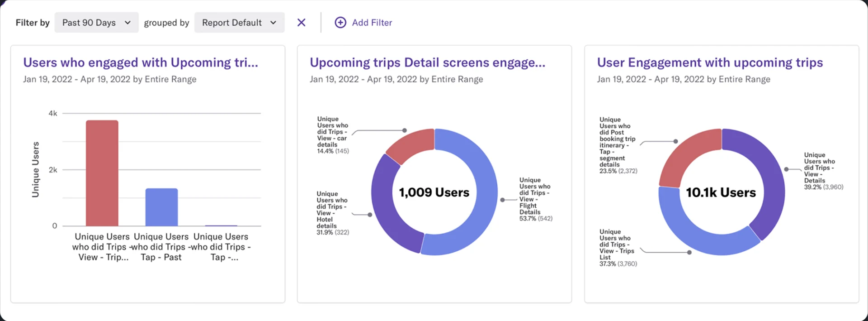
Task: Expand the Report Default grouping dropdown
Action: click(239, 23)
